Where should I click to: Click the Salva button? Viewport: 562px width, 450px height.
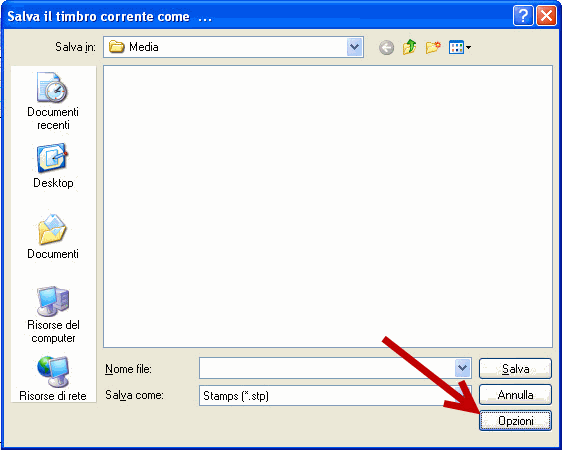coord(515,369)
